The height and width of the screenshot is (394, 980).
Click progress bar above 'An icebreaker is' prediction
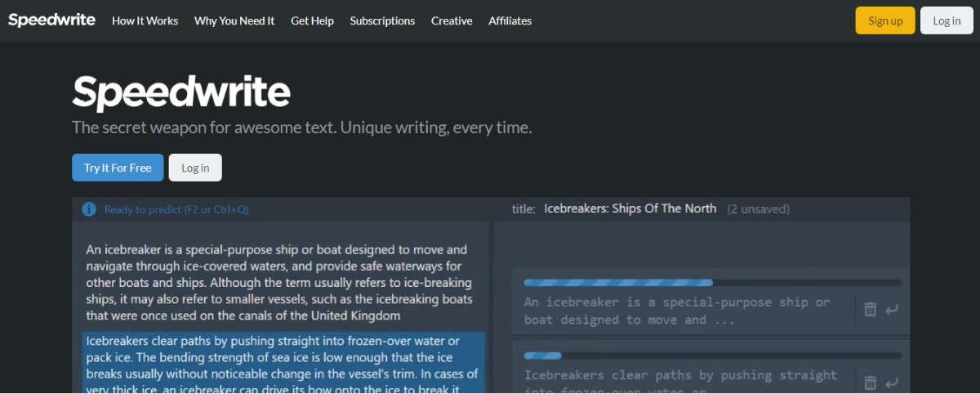pyautogui.click(x=712, y=283)
